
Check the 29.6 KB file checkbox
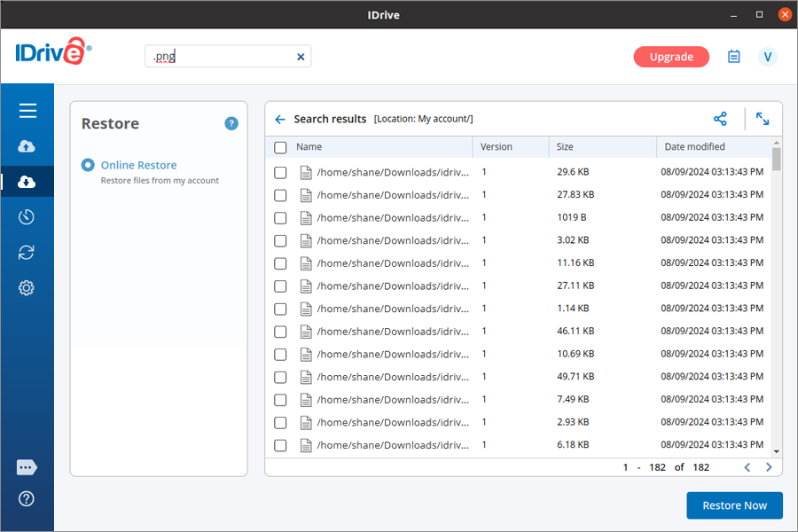click(280, 172)
